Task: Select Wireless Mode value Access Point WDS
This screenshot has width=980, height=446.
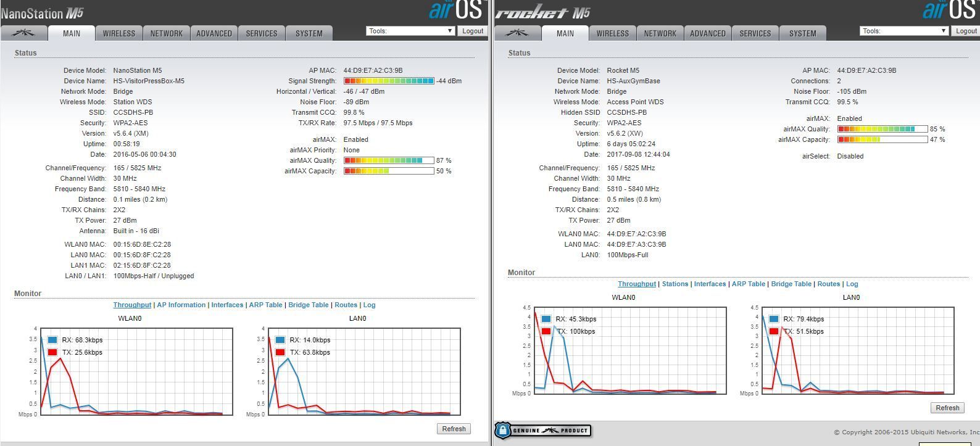Action: pyautogui.click(x=636, y=102)
